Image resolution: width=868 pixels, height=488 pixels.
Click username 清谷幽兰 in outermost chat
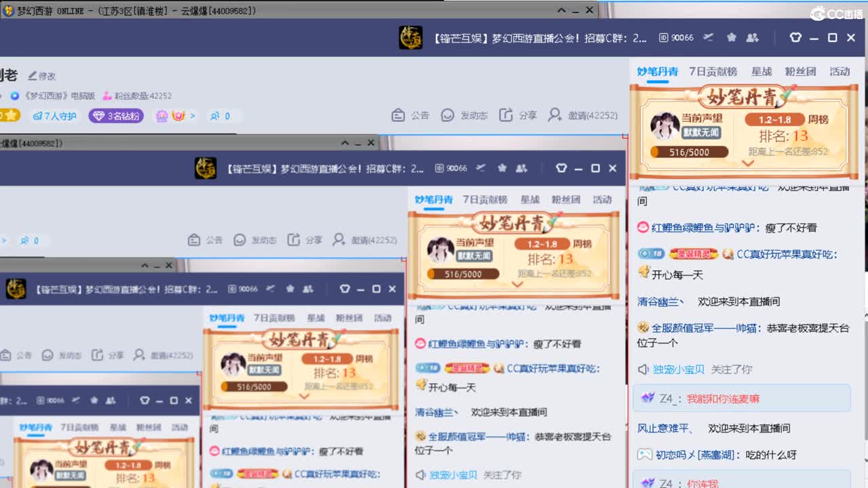point(658,301)
